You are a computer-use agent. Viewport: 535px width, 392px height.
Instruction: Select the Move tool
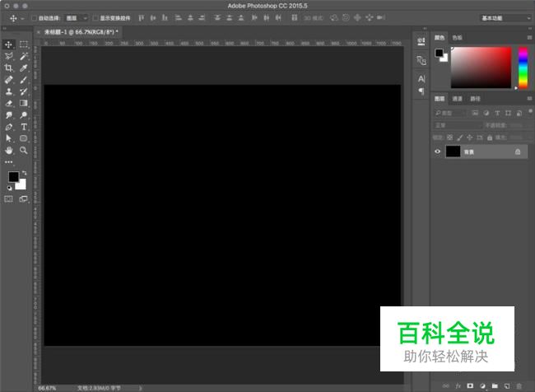point(8,44)
